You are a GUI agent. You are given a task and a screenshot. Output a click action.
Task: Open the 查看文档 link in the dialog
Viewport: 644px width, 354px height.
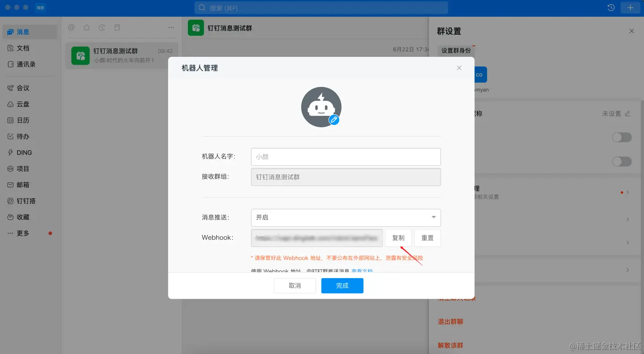[362, 271]
